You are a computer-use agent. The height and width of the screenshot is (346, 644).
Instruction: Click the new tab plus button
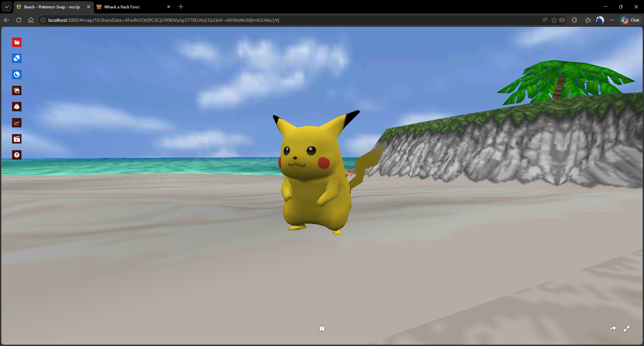tap(181, 7)
